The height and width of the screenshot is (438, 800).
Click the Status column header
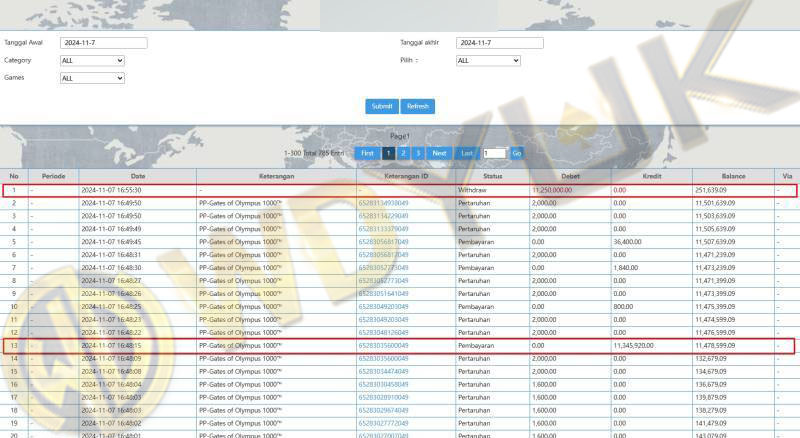pyautogui.click(x=492, y=176)
